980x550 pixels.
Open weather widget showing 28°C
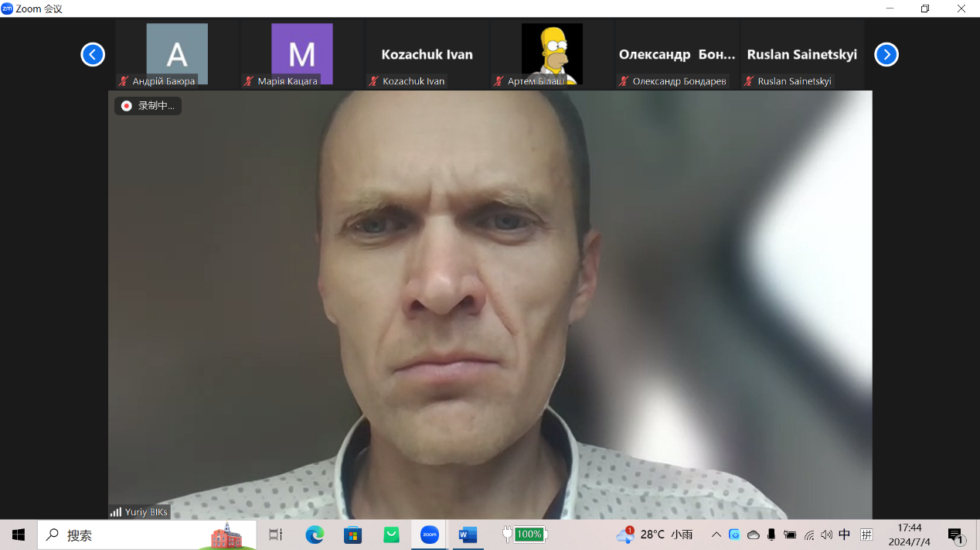click(654, 535)
